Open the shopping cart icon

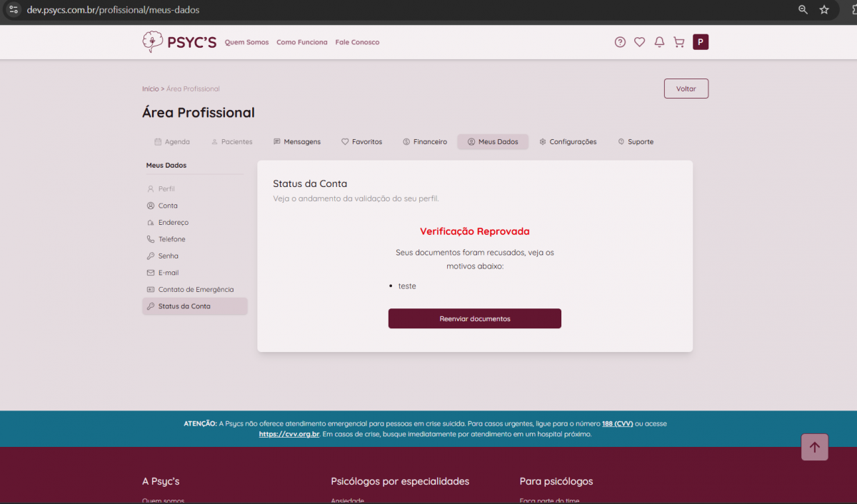[x=678, y=42]
